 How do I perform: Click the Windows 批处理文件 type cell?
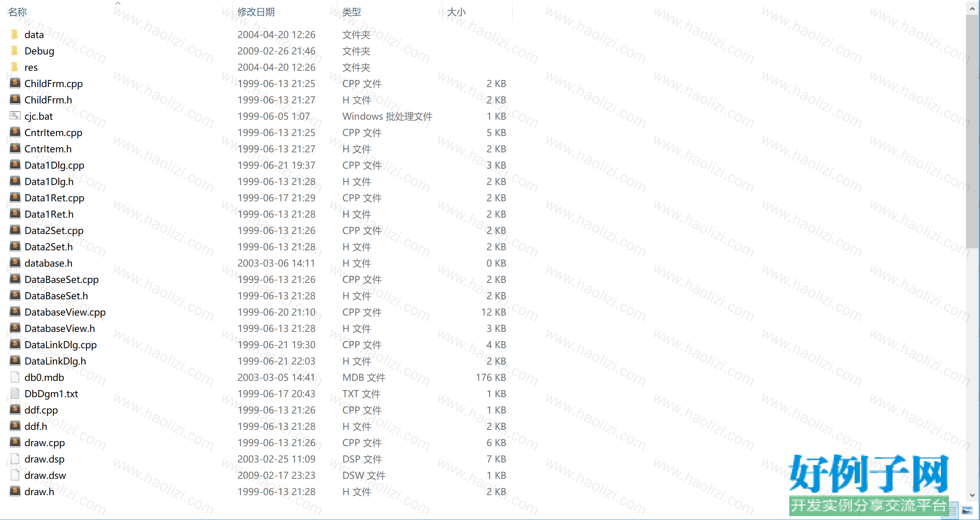pos(387,116)
